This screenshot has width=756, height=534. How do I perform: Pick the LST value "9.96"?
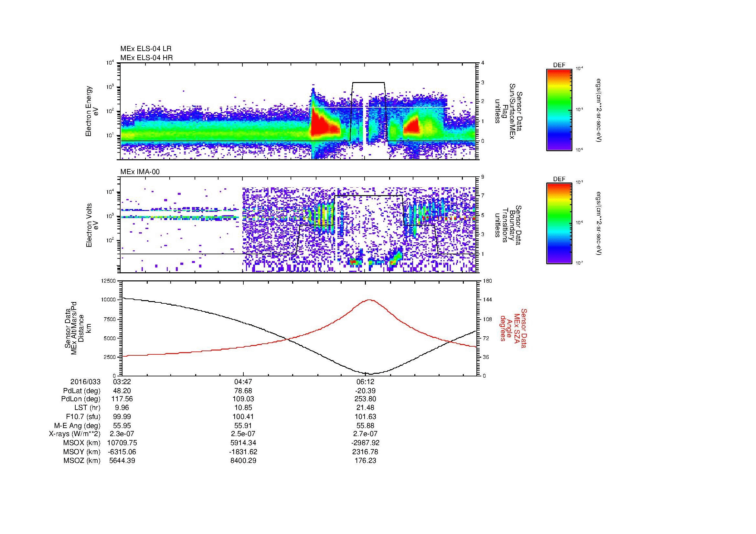(122, 408)
